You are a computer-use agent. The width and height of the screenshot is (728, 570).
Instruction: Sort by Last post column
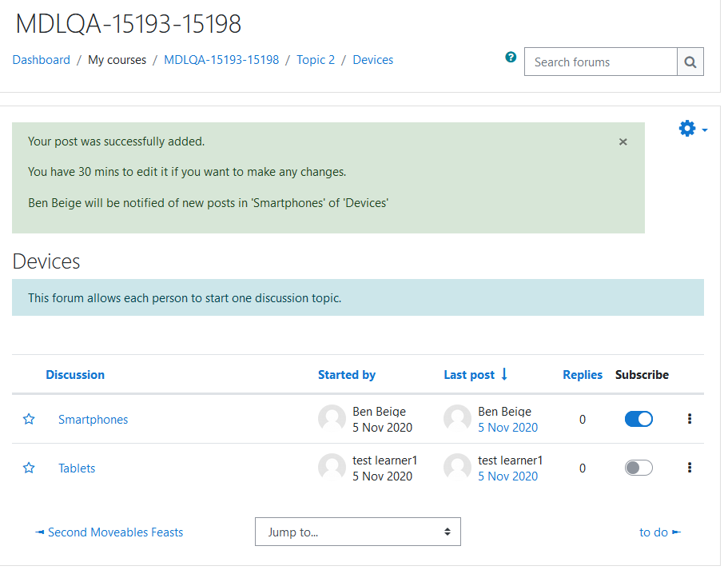[x=469, y=375]
